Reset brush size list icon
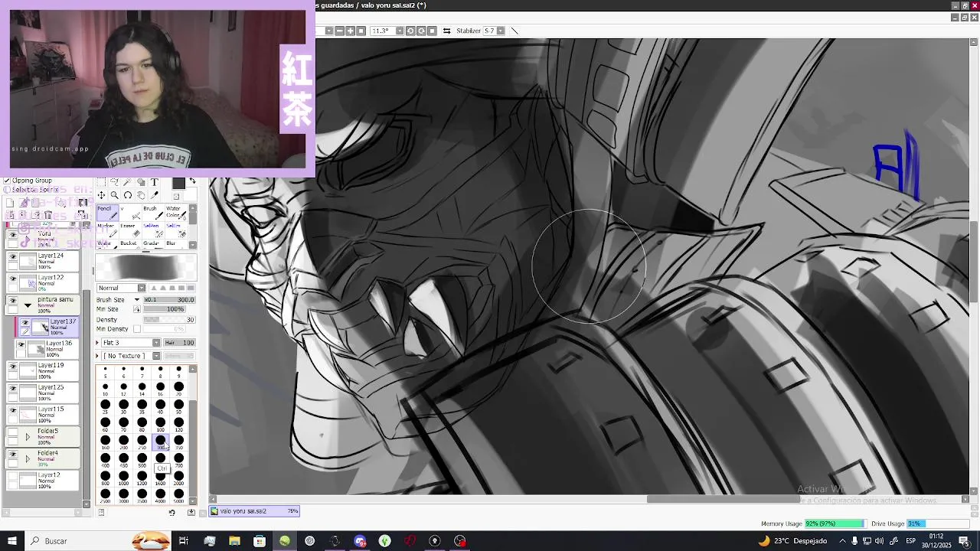The width and height of the screenshot is (980, 551). click(x=171, y=513)
